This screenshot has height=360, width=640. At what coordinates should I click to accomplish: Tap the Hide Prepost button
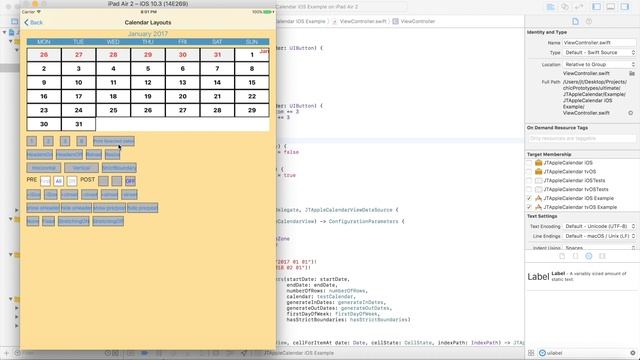click(142, 208)
